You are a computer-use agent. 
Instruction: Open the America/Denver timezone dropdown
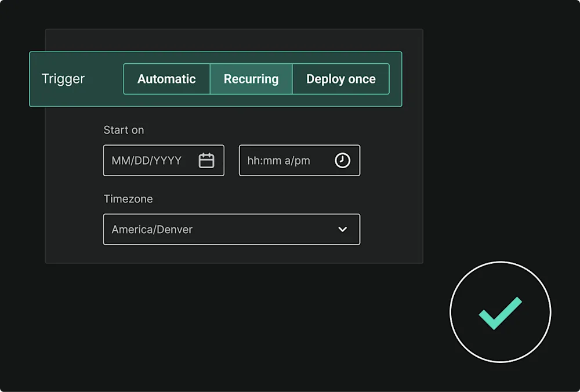point(231,229)
